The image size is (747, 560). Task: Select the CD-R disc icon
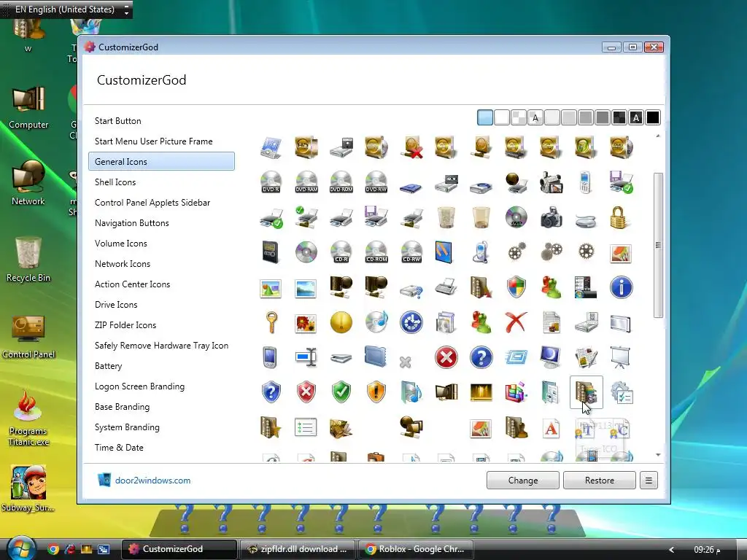coord(341,252)
